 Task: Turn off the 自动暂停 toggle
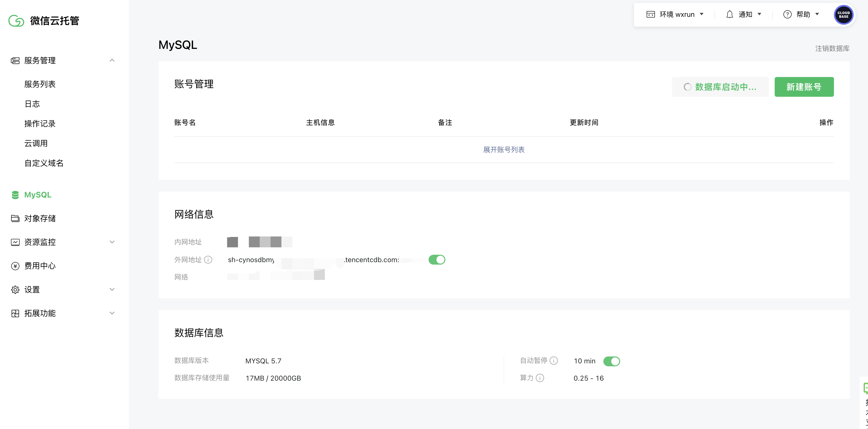coord(611,361)
